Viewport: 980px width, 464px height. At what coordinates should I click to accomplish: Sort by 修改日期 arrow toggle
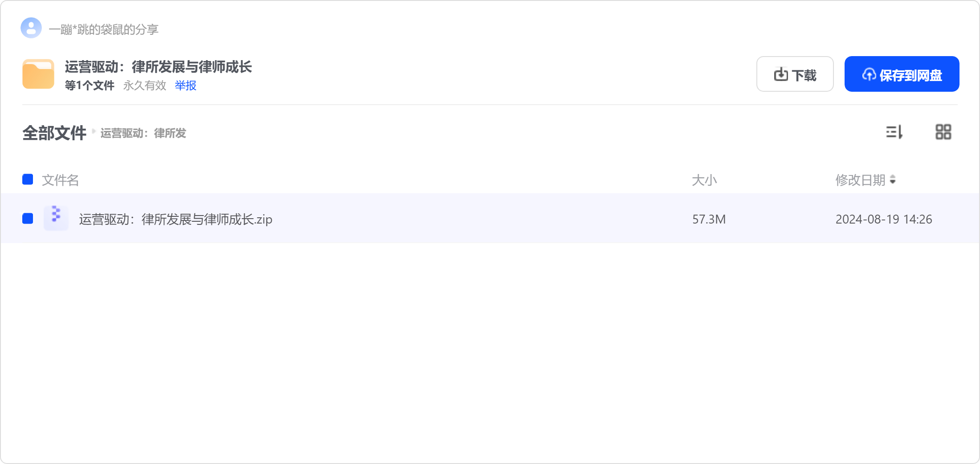coord(893,179)
